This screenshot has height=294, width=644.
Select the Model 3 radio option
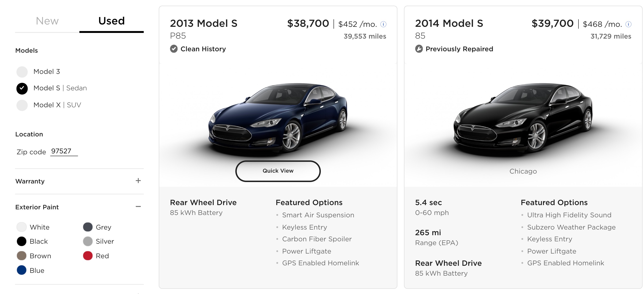click(22, 72)
